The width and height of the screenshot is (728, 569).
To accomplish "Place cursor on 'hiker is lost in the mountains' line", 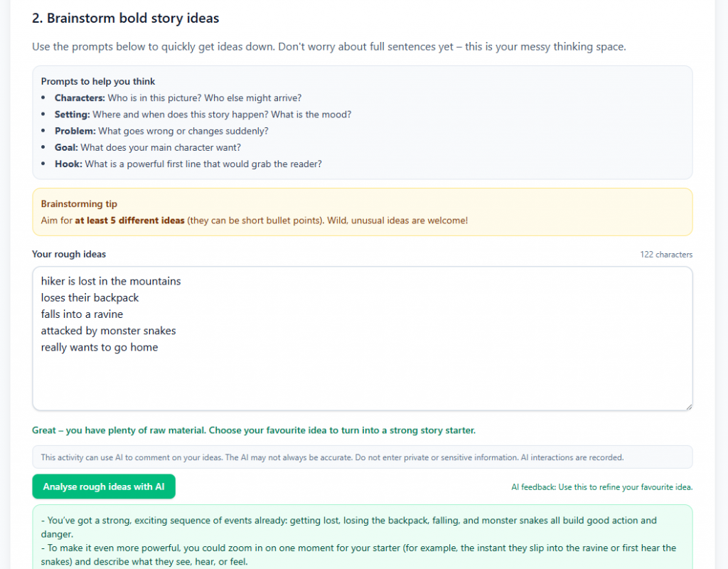I will pos(111,281).
